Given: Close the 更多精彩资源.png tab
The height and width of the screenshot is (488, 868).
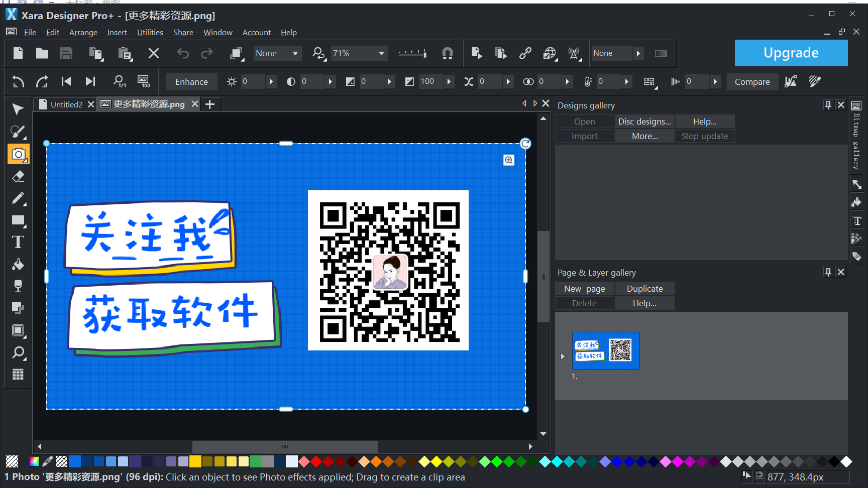Looking at the screenshot, I should pos(195,104).
